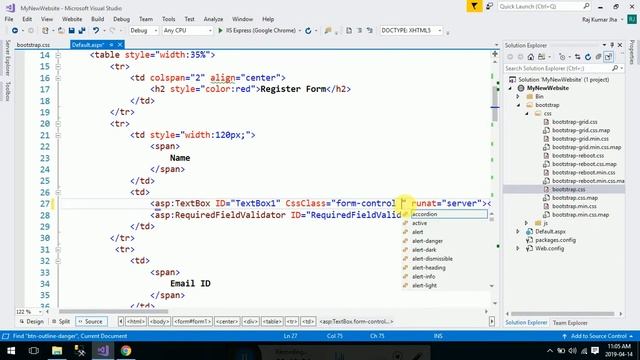The height and width of the screenshot is (360, 640).
Task: Switch to the Team Explorer tab
Action: (x=570, y=323)
